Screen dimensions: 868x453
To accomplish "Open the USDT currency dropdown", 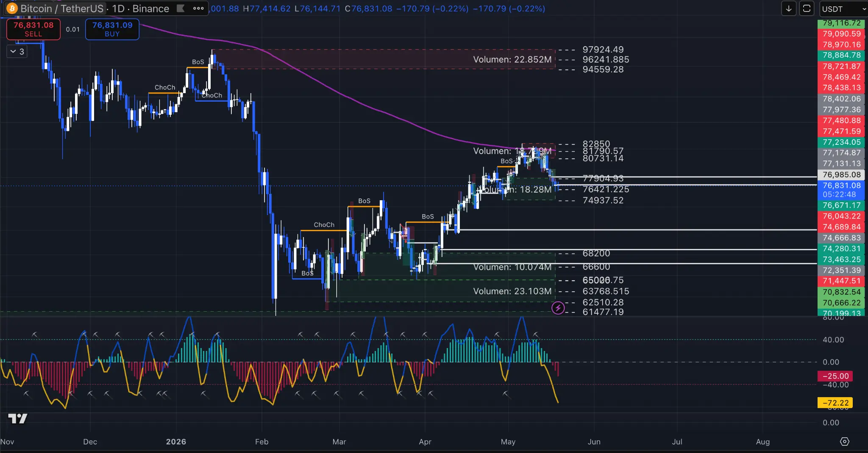I will 843,9.
